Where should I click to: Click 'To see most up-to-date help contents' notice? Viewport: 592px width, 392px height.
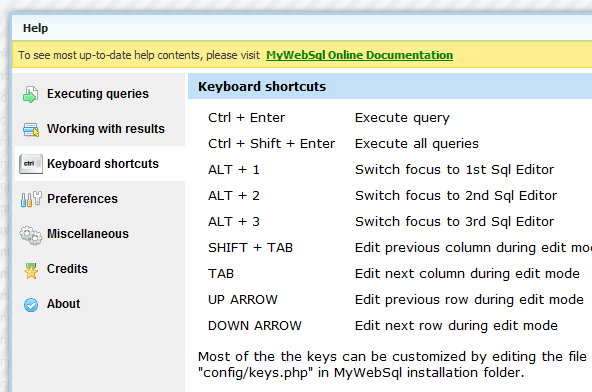click(139, 56)
